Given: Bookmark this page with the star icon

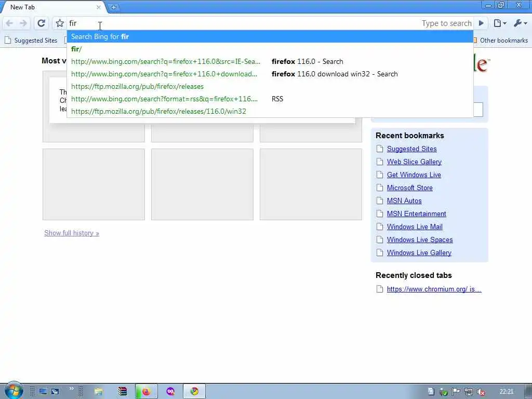Looking at the screenshot, I should click(60, 23).
